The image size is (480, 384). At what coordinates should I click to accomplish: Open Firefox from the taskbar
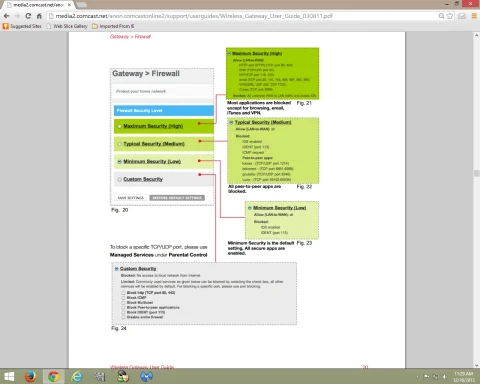pyautogui.click(x=30, y=377)
